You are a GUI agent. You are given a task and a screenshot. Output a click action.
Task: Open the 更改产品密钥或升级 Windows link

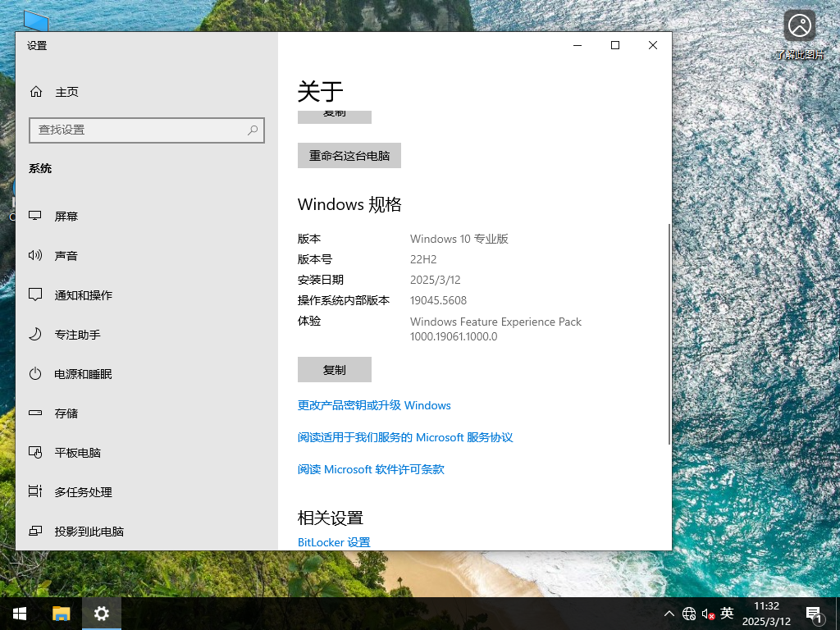coord(374,404)
